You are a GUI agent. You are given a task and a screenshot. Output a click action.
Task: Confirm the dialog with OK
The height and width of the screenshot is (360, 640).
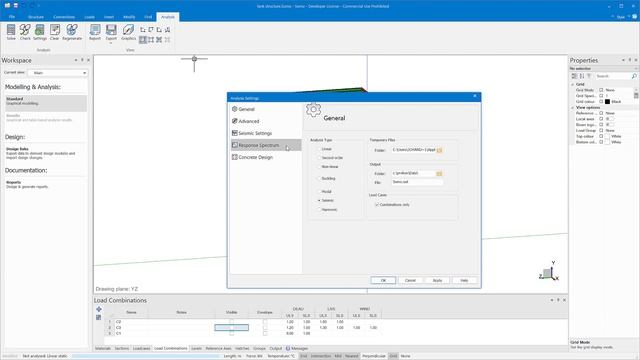383,280
